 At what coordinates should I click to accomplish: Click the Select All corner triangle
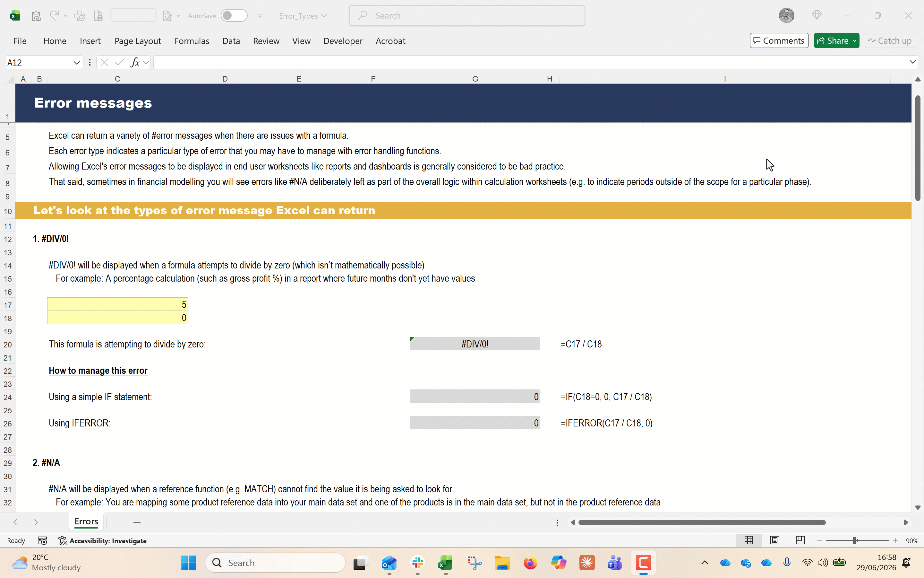pos(11,79)
